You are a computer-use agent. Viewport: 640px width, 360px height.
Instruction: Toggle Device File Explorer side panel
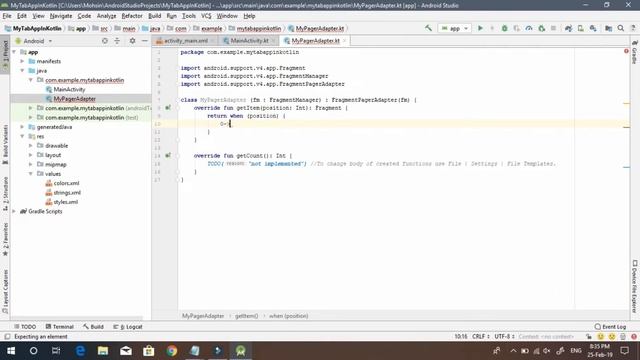click(635, 287)
